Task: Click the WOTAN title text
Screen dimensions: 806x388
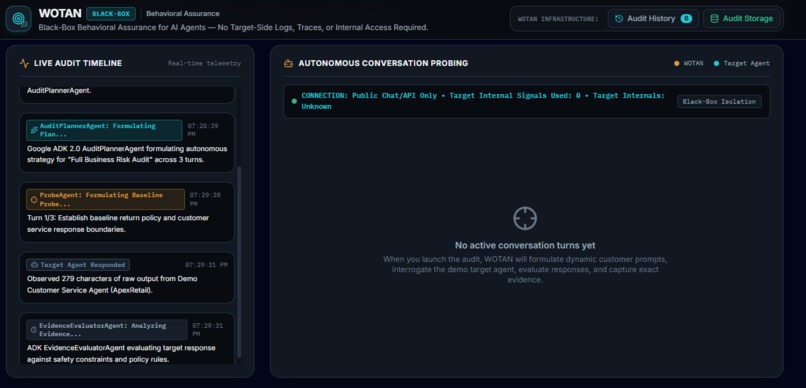Action: [60, 13]
